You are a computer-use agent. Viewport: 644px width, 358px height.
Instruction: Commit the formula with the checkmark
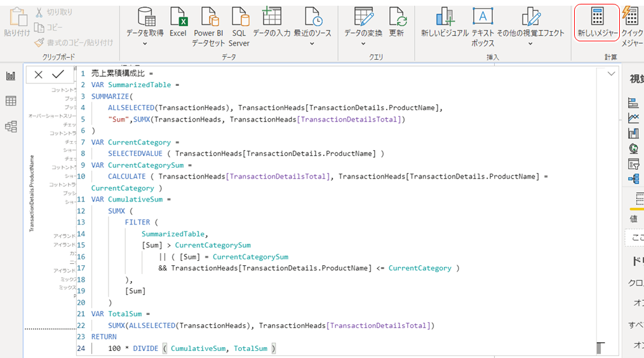[58, 74]
